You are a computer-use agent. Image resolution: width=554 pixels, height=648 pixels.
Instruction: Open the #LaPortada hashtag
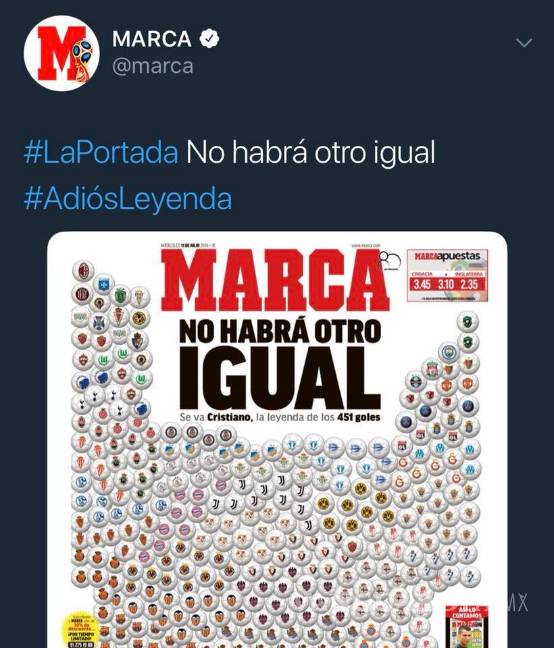click(101, 152)
